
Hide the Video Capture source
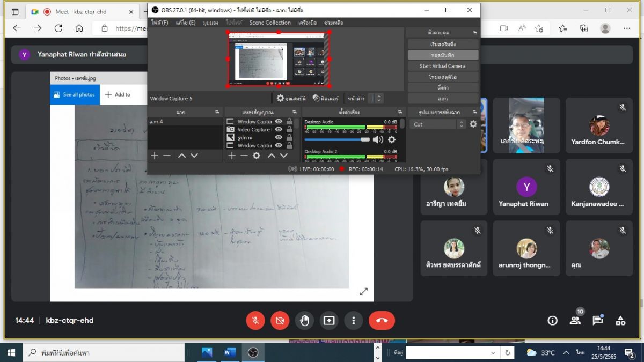(279, 129)
